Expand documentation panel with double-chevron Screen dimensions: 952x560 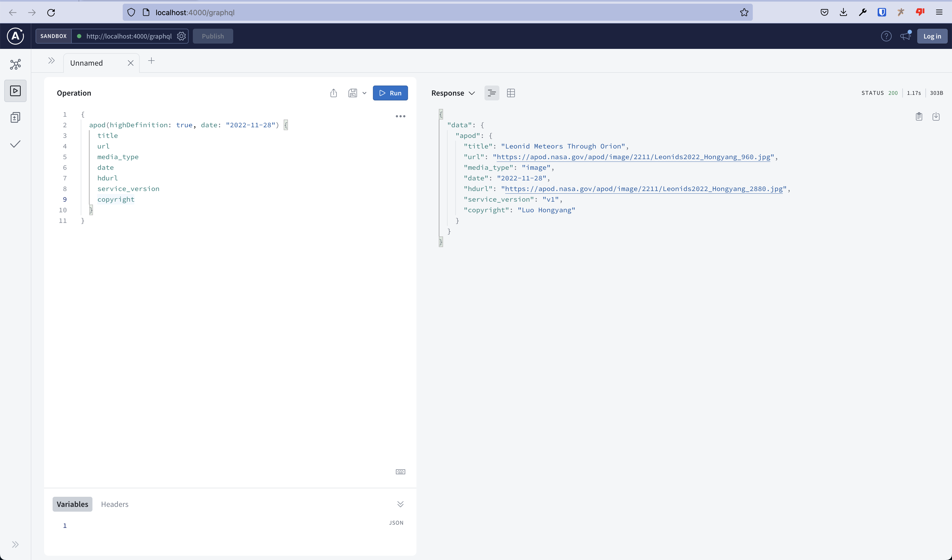[51, 61]
